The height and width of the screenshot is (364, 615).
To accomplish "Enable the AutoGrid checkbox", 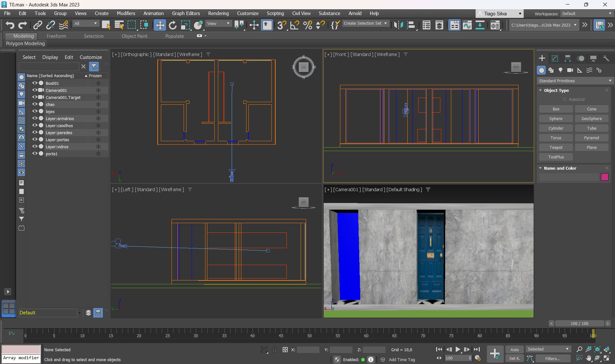I will (x=565, y=100).
